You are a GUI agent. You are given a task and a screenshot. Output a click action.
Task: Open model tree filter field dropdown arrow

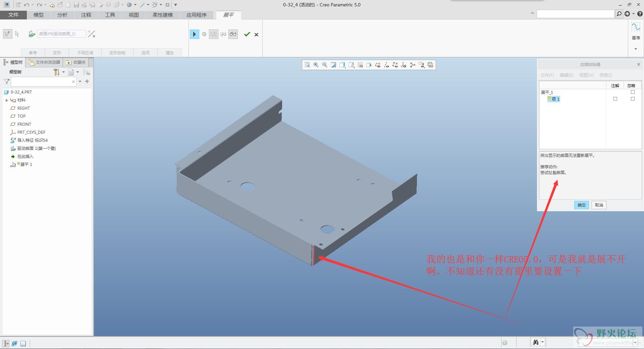(x=80, y=81)
